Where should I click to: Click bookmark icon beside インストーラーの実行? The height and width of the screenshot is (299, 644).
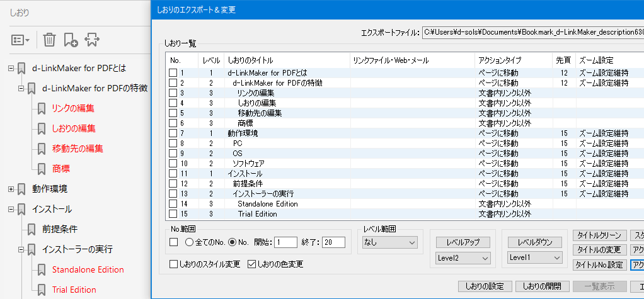(x=32, y=249)
